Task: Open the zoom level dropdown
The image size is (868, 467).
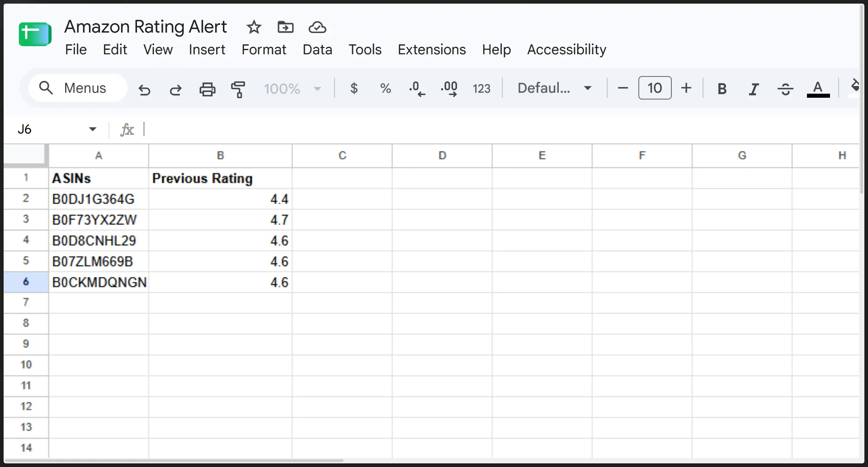Action: (x=292, y=89)
